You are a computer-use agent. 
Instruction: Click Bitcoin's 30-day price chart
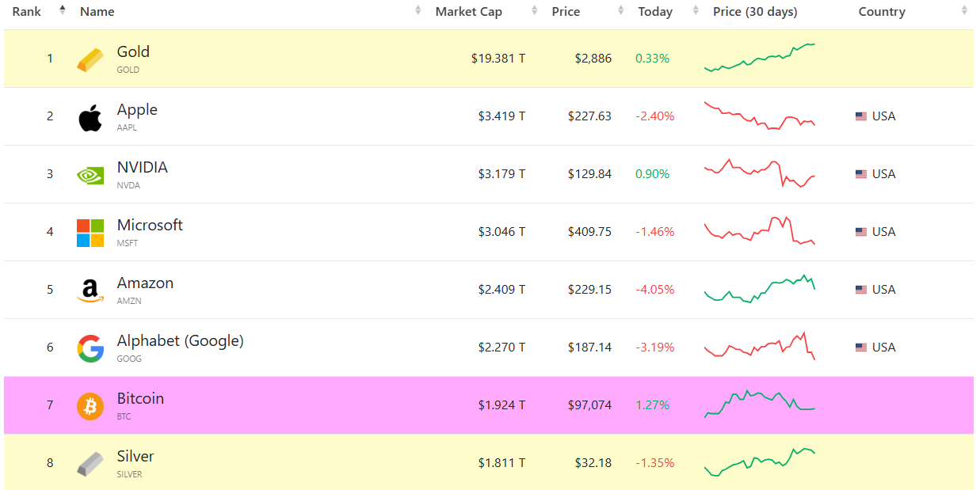760,404
